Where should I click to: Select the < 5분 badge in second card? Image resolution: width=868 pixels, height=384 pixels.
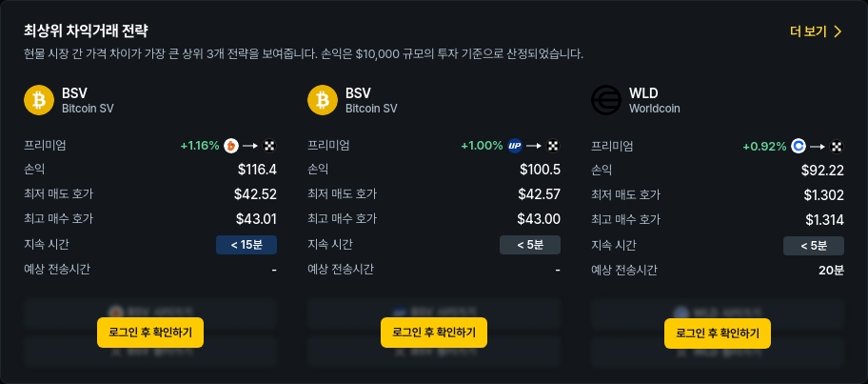[x=530, y=245]
